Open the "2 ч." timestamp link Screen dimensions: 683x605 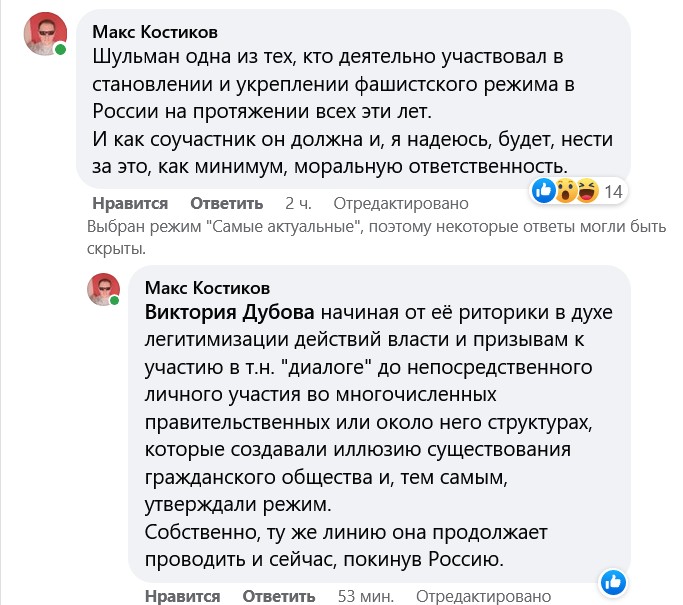click(297, 201)
